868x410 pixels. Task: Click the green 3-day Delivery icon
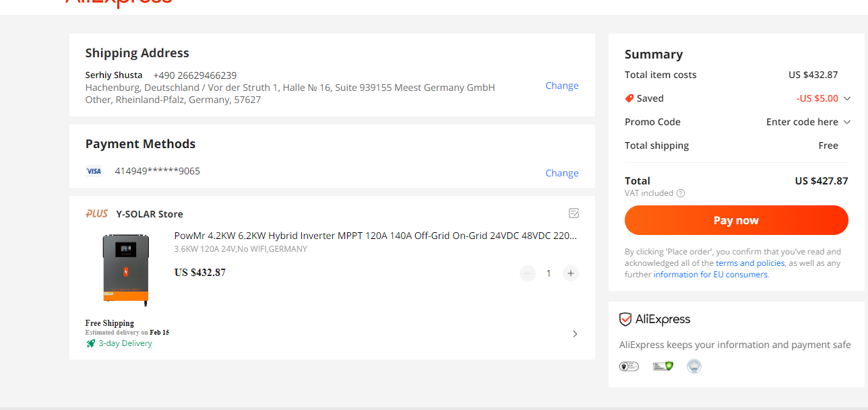click(91, 343)
